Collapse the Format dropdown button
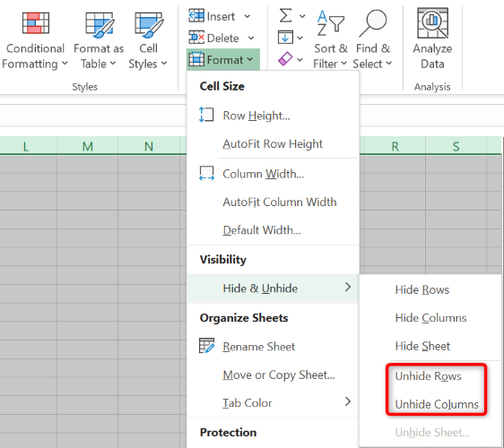Screen dimensions: 504x448 pyautogui.click(x=223, y=59)
